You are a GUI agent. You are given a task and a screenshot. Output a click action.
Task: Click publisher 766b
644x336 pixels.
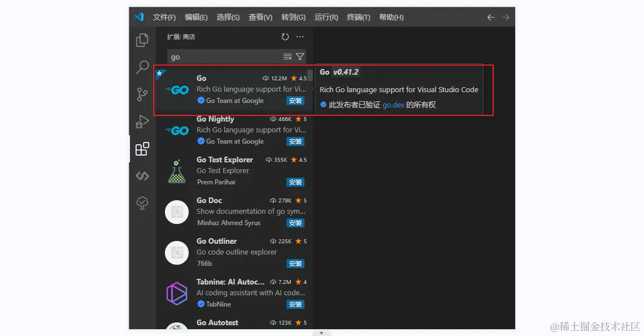[204, 264]
